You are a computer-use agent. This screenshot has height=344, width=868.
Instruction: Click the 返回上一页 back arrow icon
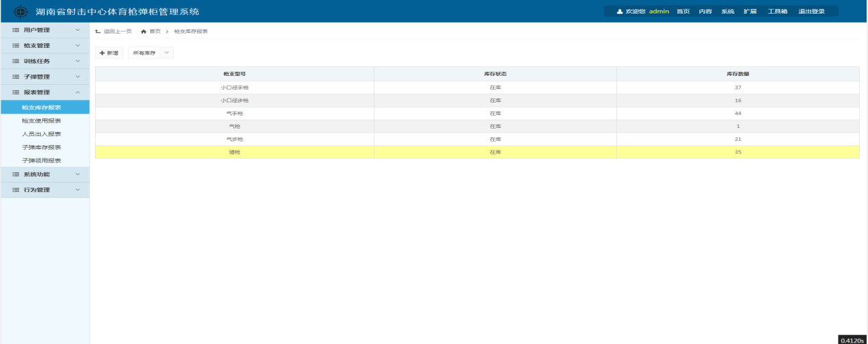pos(98,31)
